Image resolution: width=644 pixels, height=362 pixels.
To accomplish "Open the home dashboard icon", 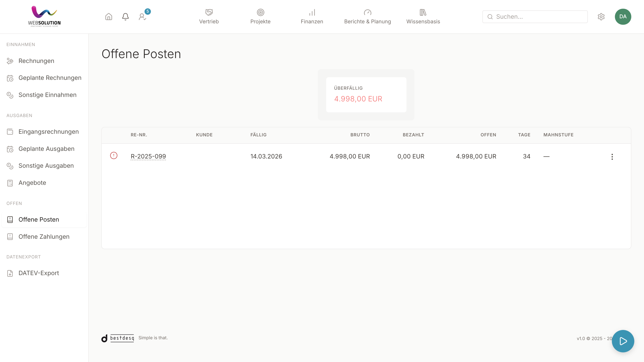I will [108, 17].
